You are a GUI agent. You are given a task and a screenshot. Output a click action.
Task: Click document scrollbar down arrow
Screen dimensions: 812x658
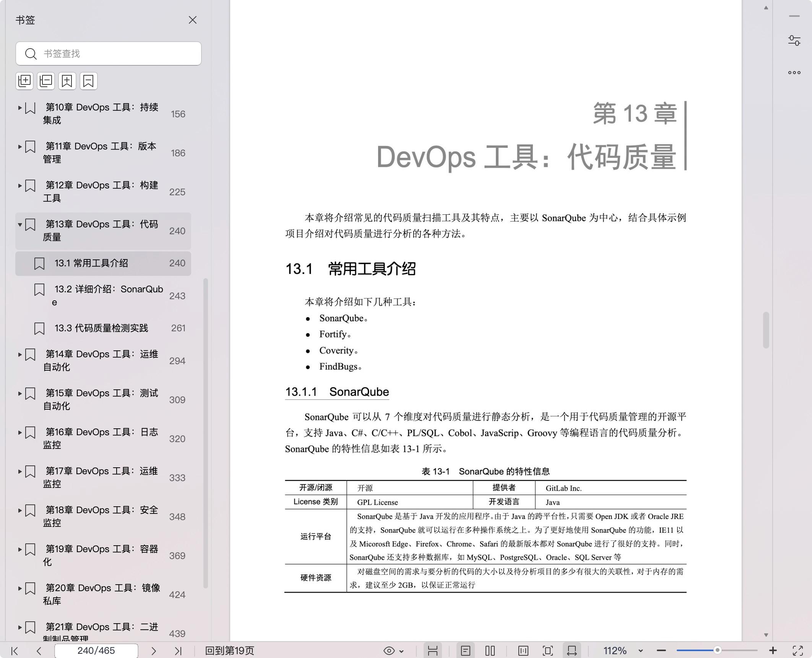pyautogui.click(x=766, y=635)
